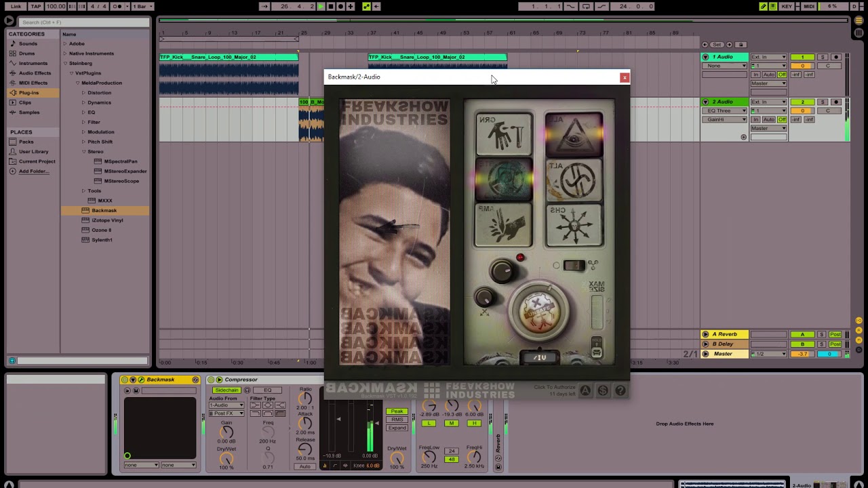Select Instruments category in browser

[x=33, y=63]
